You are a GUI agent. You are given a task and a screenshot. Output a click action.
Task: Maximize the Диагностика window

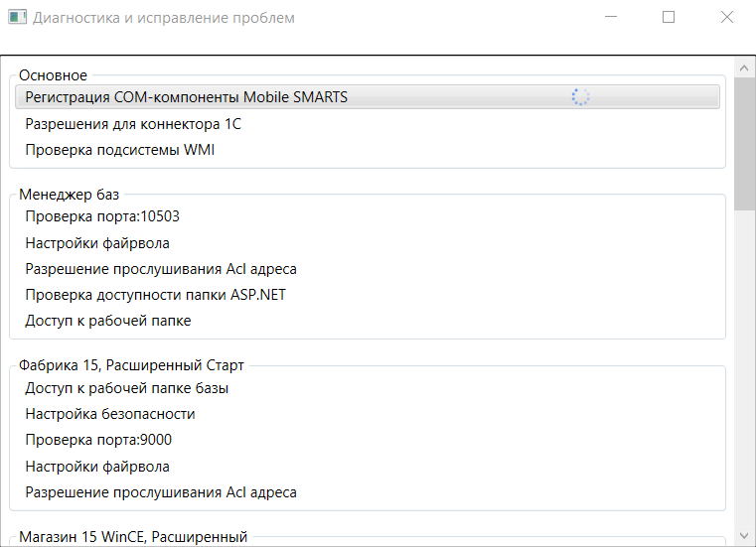[x=669, y=17]
